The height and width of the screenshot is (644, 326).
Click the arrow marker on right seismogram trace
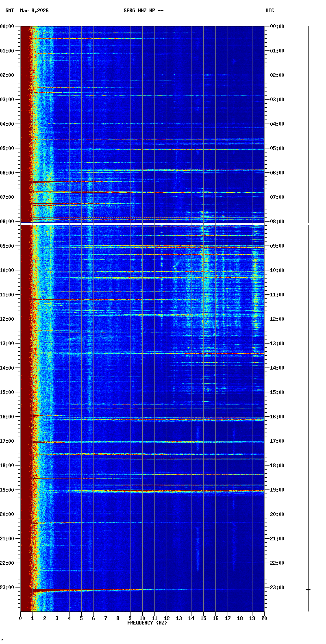(x=308, y=589)
